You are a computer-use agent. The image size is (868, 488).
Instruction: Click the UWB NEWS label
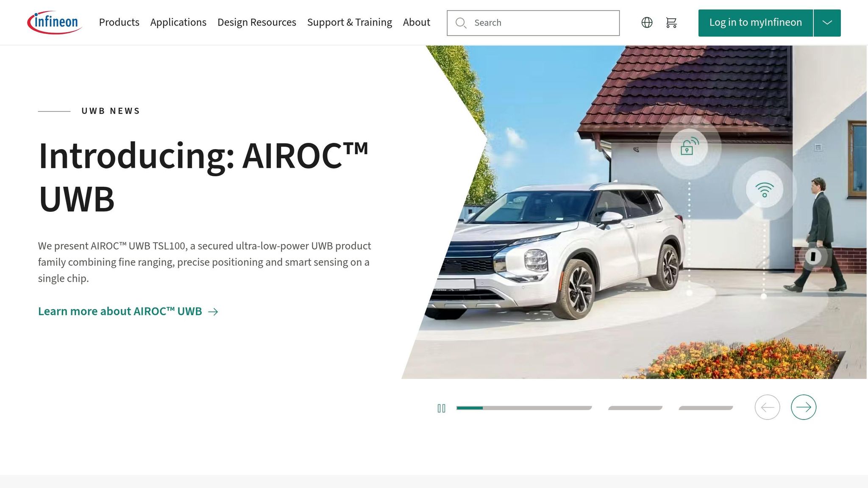coord(111,111)
